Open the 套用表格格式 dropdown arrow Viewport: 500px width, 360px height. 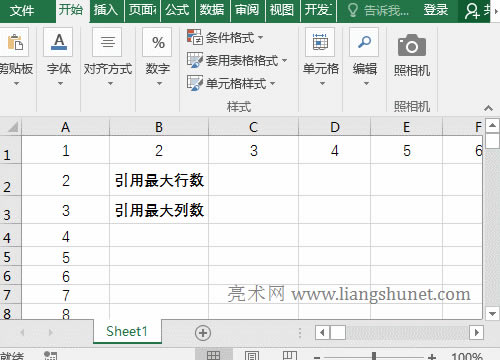coord(284,60)
